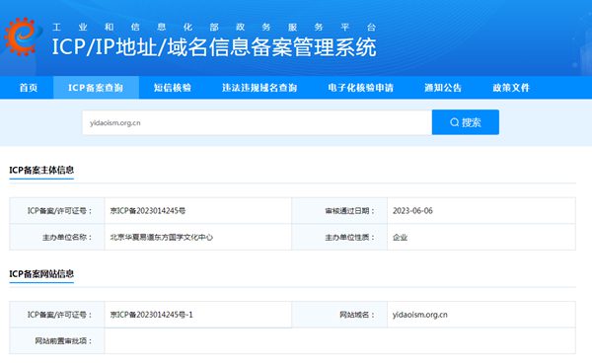Click the 网站域名 label cell
Image resolution: width=592 pixels, height=364 pixels.
[339, 315]
